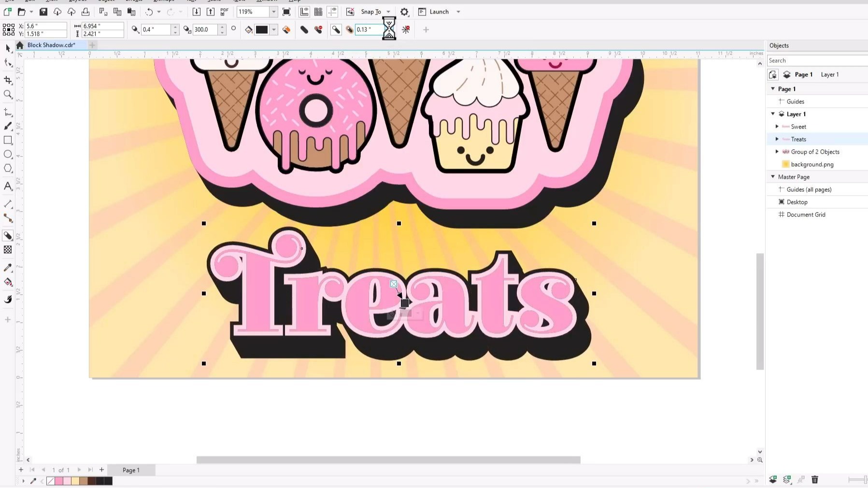Toggle Overprint block shadow button
The width and height of the screenshot is (868, 488).
tap(286, 29)
